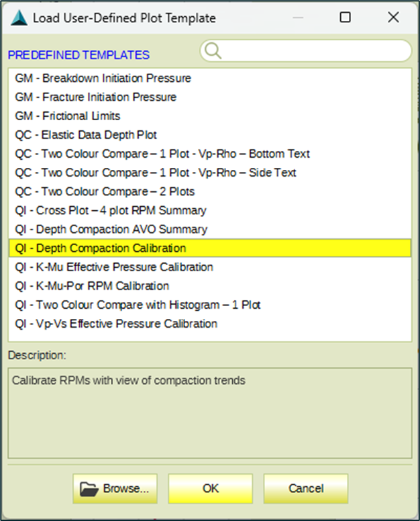This screenshot has height=521, width=420.
Task: Select GM - Breakdown Initiation Pressure template
Action: click(210, 78)
